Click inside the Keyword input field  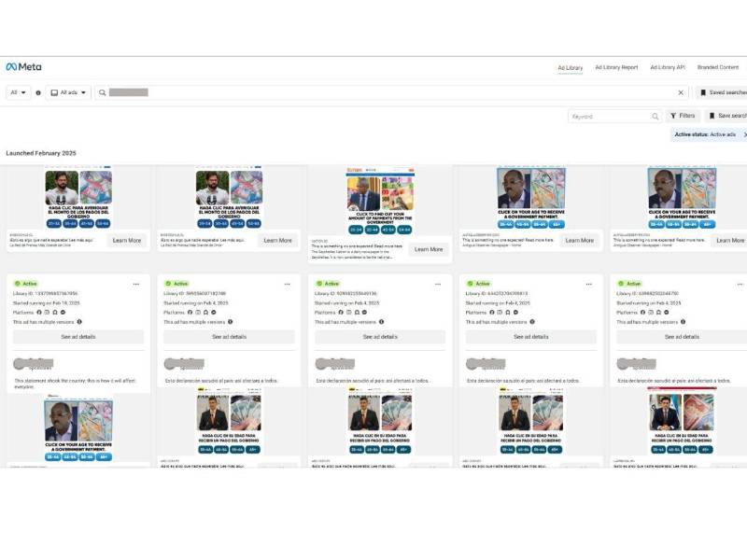tap(607, 115)
